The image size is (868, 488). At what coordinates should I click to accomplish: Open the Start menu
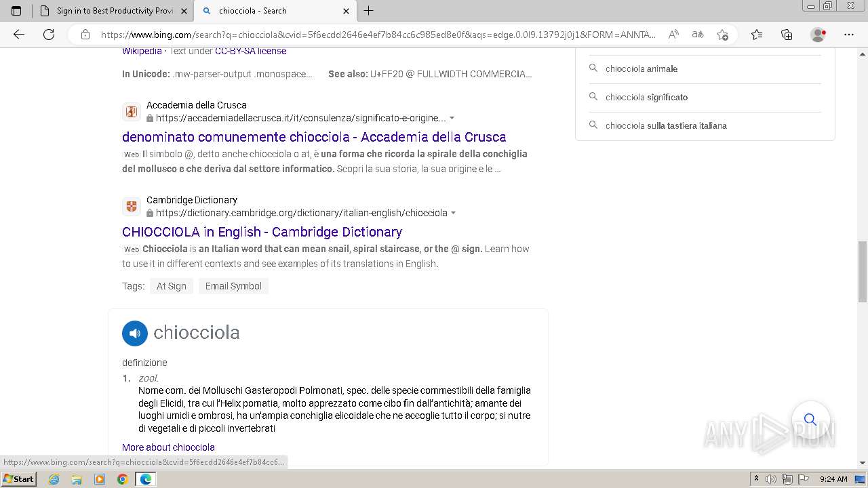18,479
